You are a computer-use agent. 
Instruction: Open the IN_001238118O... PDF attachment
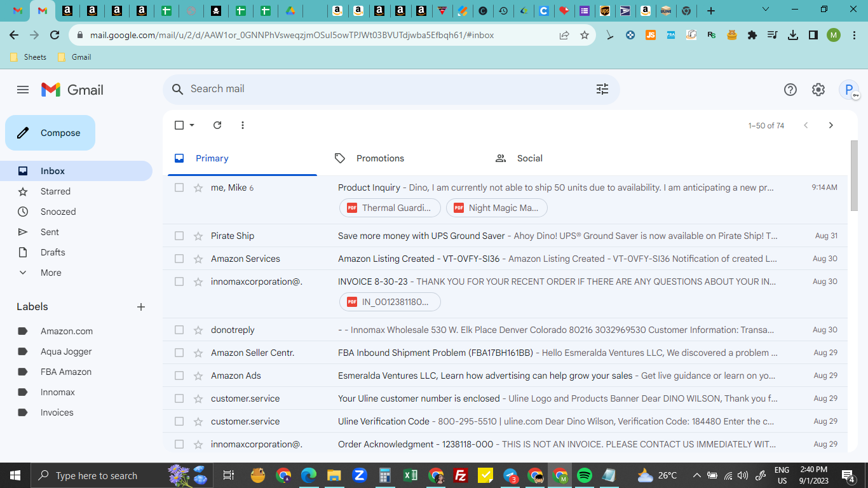click(x=390, y=302)
